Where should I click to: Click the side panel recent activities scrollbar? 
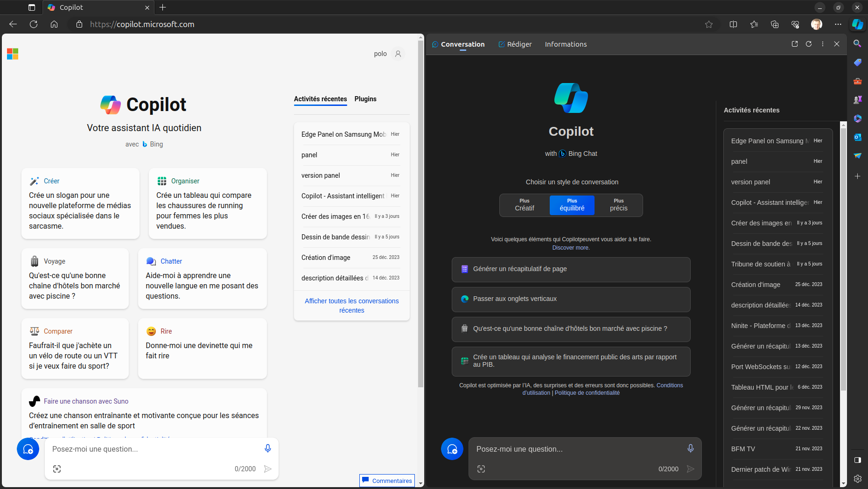coord(843,259)
